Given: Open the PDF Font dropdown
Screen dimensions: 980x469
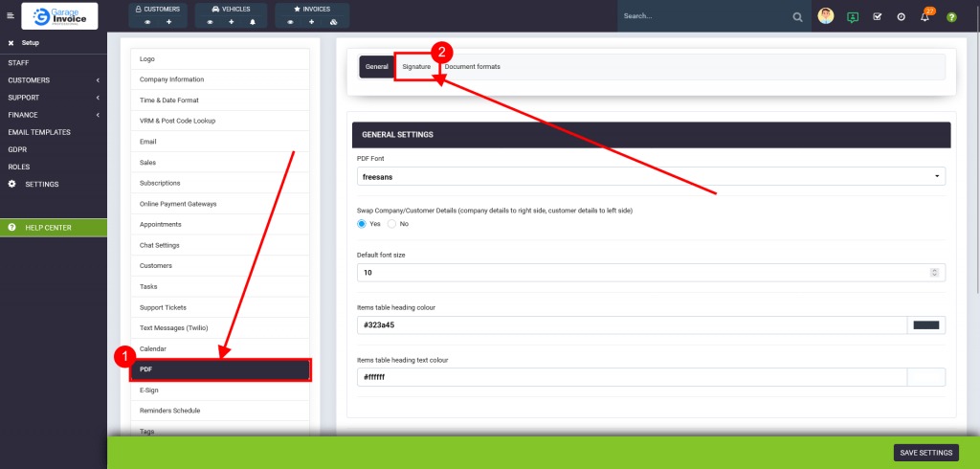Looking at the screenshot, I should click(651, 176).
